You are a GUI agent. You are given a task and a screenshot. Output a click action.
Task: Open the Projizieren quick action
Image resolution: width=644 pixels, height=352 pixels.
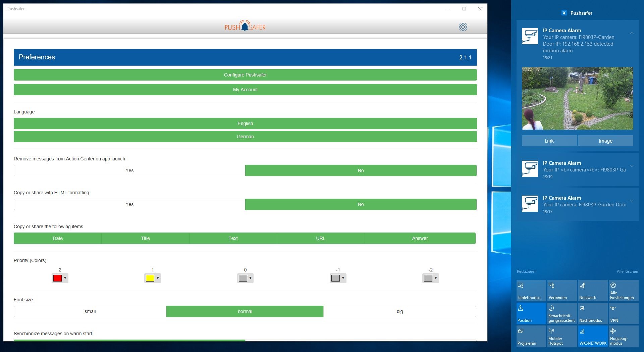point(531,336)
